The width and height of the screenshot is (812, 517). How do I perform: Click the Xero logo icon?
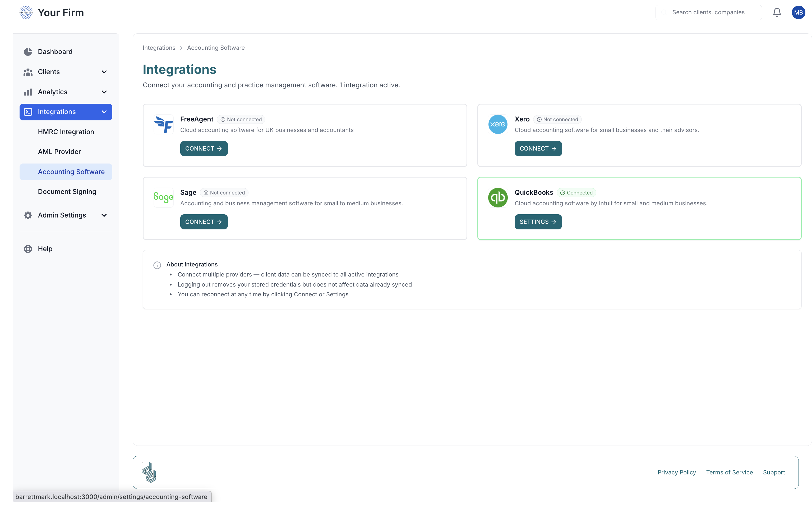pyautogui.click(x=497, y=124)
